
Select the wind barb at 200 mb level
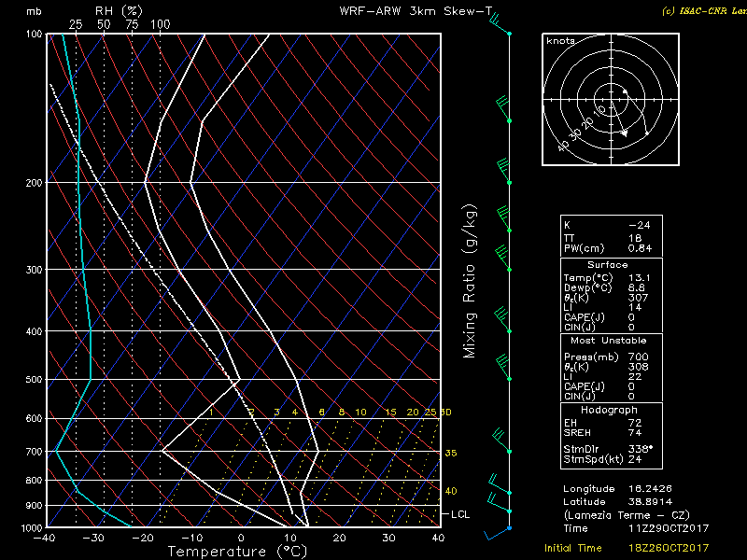point(503,173)
